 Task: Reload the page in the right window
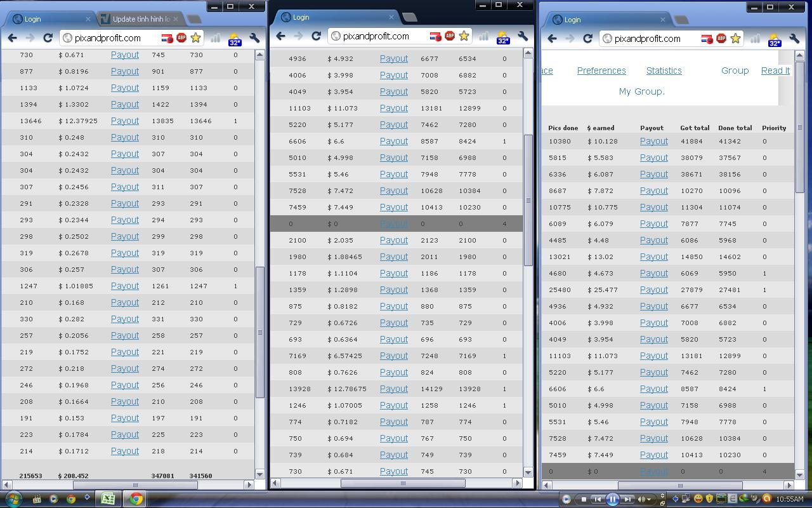(587, 39)
